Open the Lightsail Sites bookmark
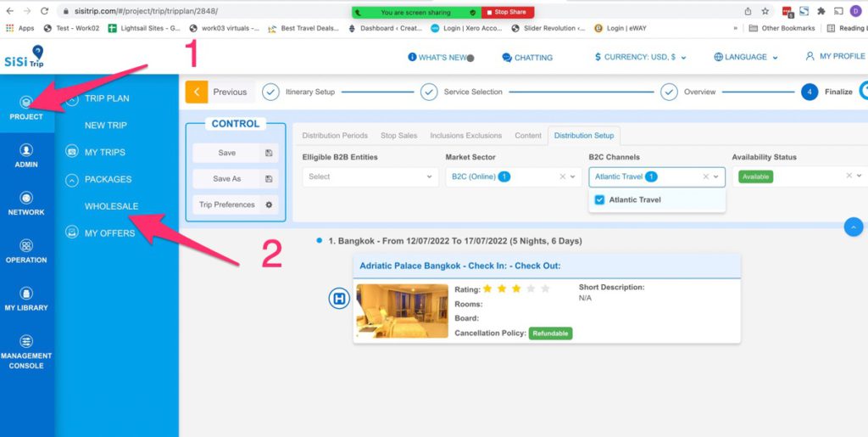The image size is (868, 437). coord(143,28)
